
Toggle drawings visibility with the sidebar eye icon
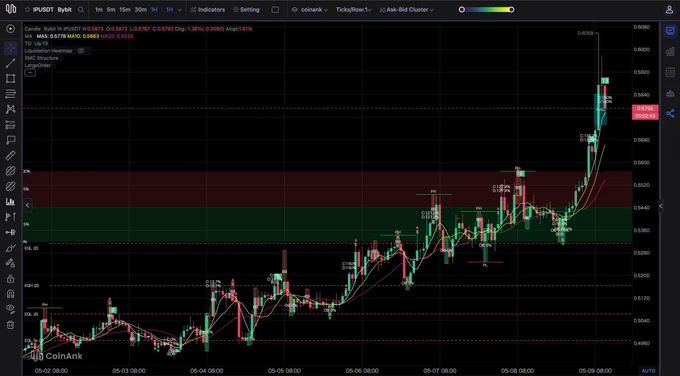pyautogui.click(x=10, y=309)
